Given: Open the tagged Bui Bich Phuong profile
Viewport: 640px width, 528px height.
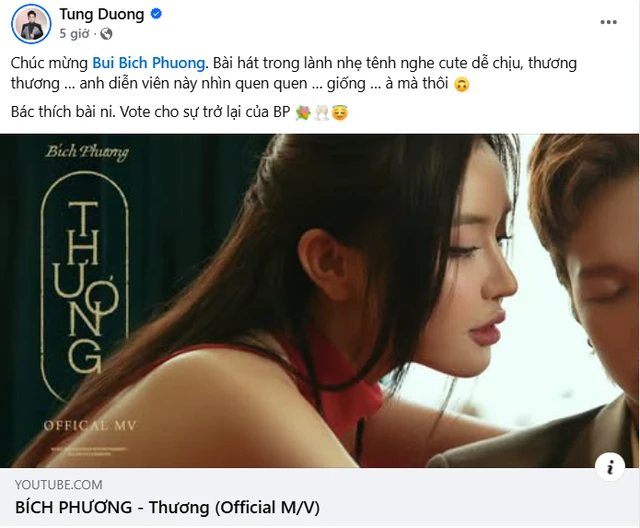Looking at the screenshot, I should click(149, 63).
